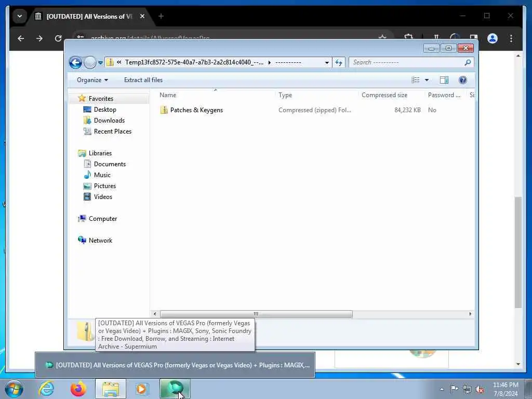Open the more view options dropdown

[427, 80]
